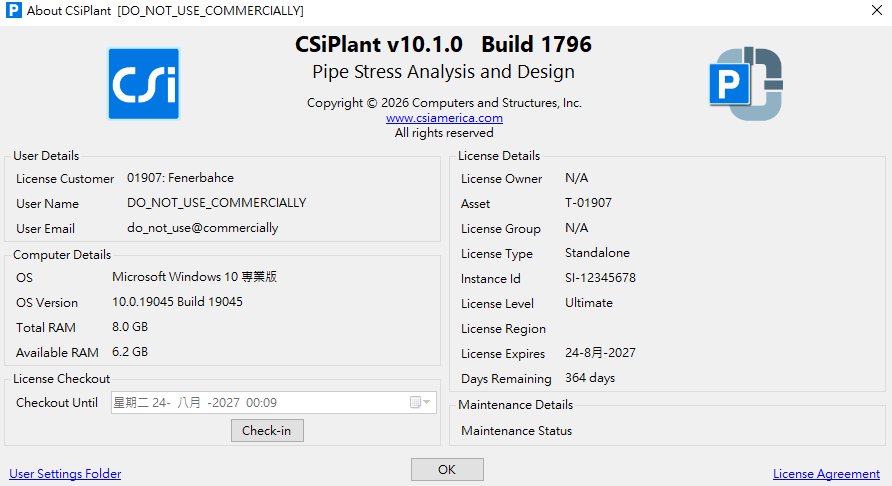Select the Microsoft Windows 10 OS value
Viewport: 892px width, 486px height.
(195, 277)
